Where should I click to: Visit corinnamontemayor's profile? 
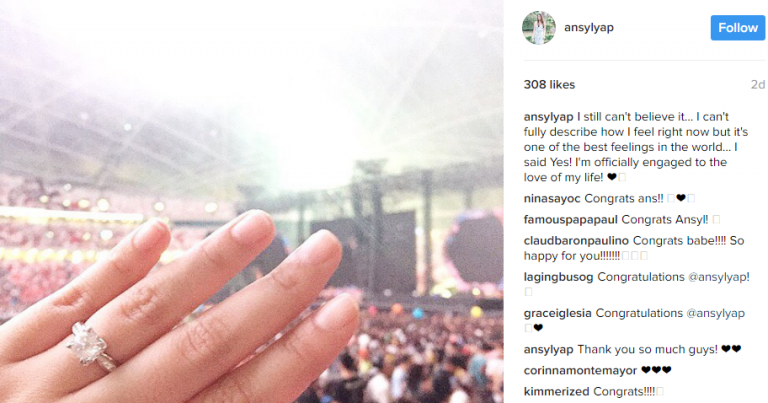(580, 371)
